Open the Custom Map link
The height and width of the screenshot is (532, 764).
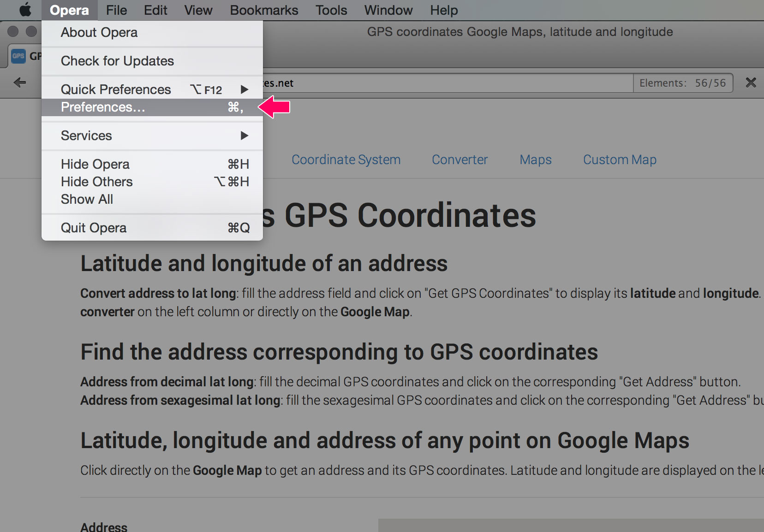point(620,160)
